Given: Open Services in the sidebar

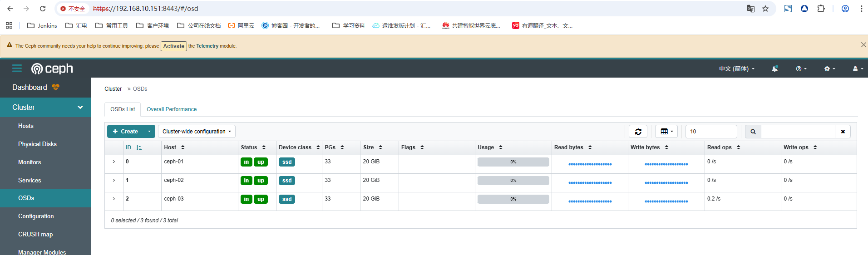Looking at the screenshot, I should click(30, 181).
